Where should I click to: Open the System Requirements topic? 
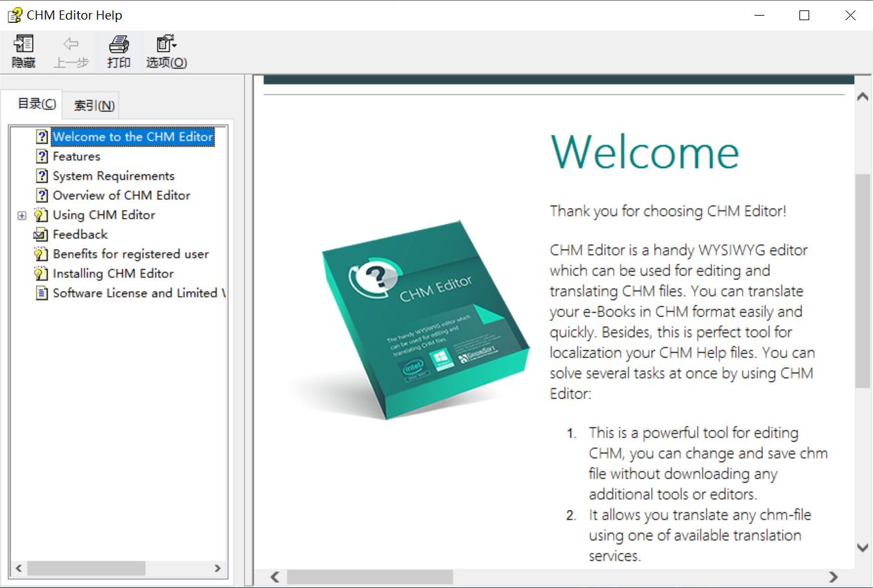pyautogui.click(x=114, y=176)
